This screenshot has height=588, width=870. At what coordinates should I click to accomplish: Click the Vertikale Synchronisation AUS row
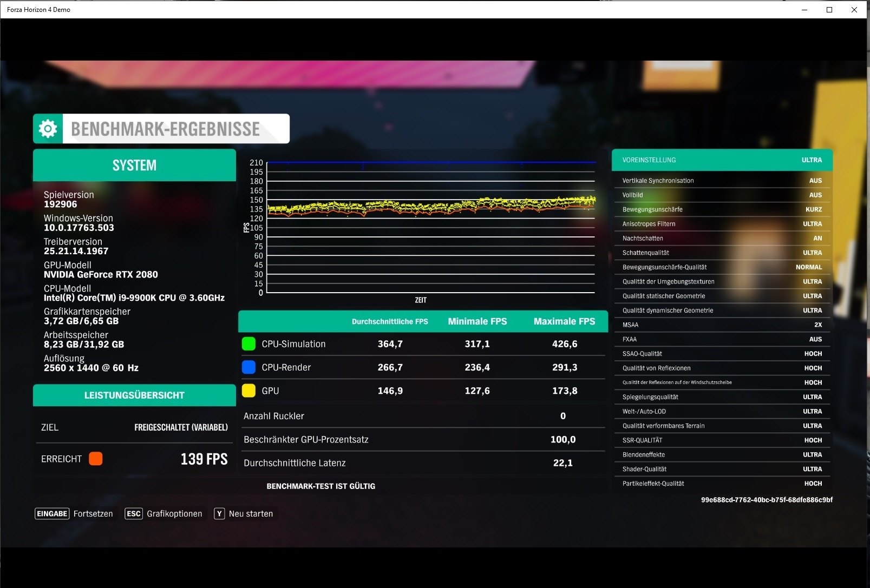pos(722,181)
